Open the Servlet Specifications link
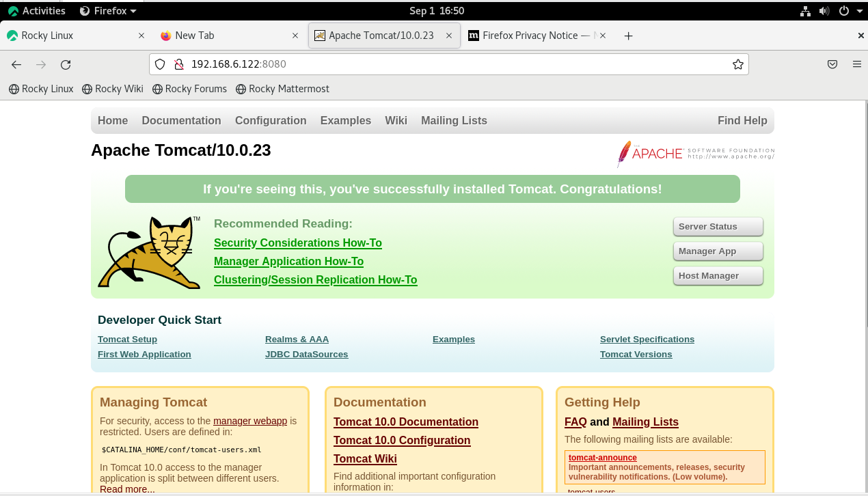868x496 pixels. pos(647,340)
